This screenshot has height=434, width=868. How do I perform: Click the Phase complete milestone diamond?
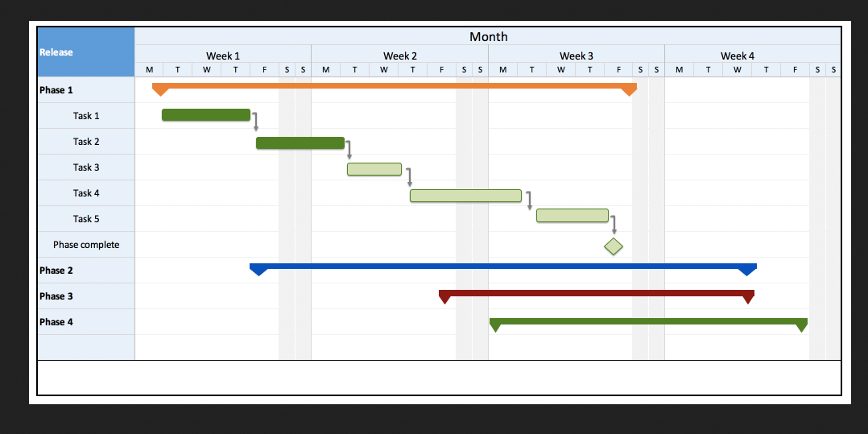point(614,246)
